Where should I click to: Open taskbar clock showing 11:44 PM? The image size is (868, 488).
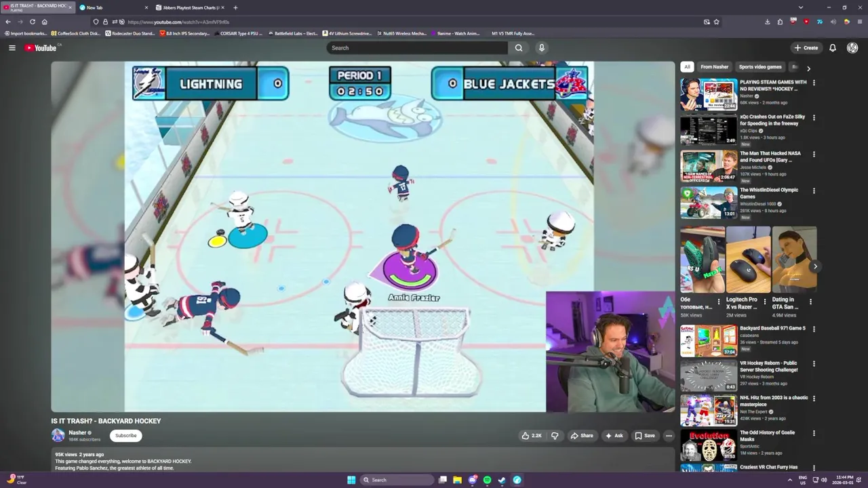click(844, 480)
